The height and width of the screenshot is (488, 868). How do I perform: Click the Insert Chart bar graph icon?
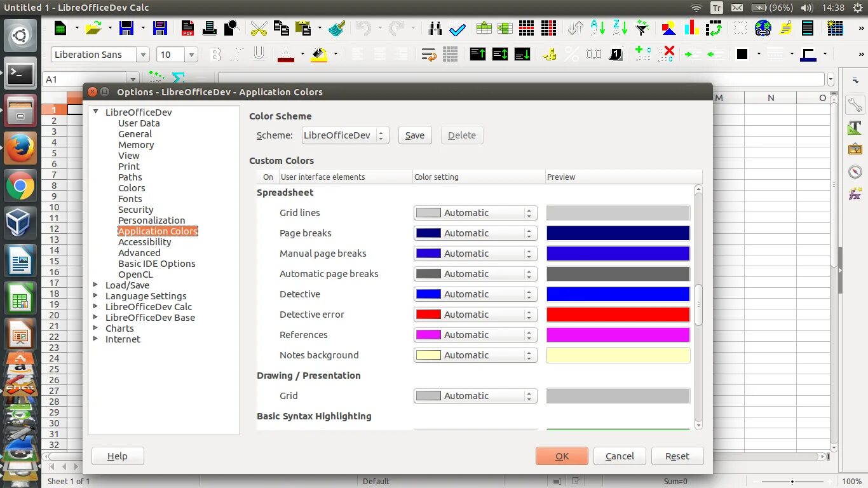pyautogui.click(x=691, y=28)
